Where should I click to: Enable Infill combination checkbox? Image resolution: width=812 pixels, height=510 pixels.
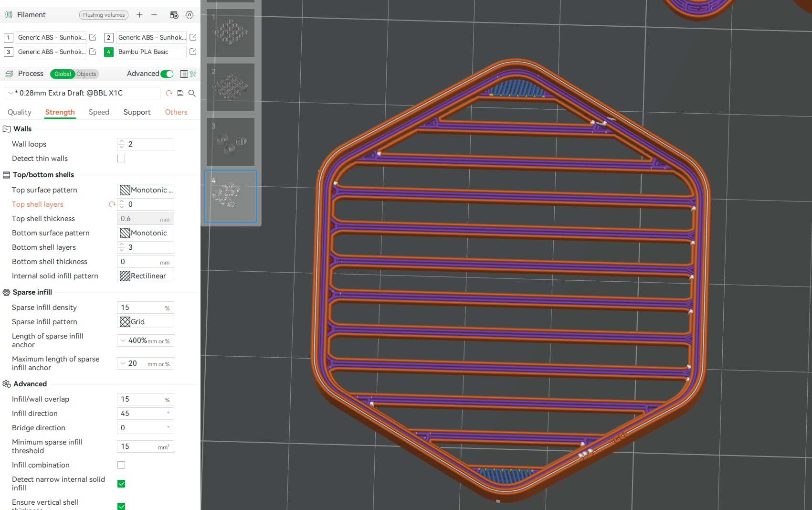121,465
